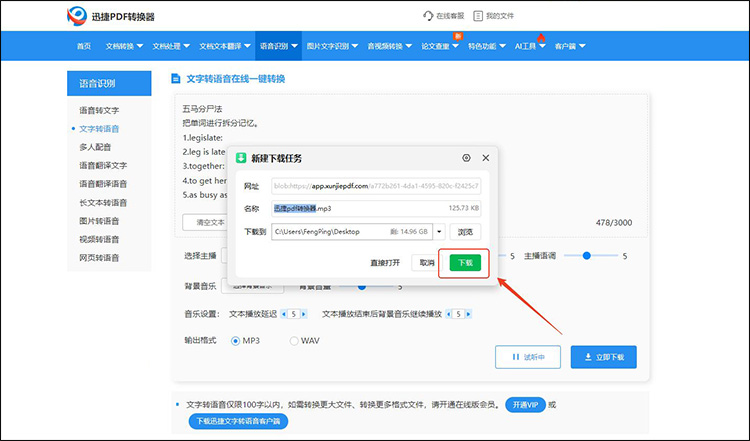
Task: Click the text line 五马分尸法
Action: click(202, 109)
